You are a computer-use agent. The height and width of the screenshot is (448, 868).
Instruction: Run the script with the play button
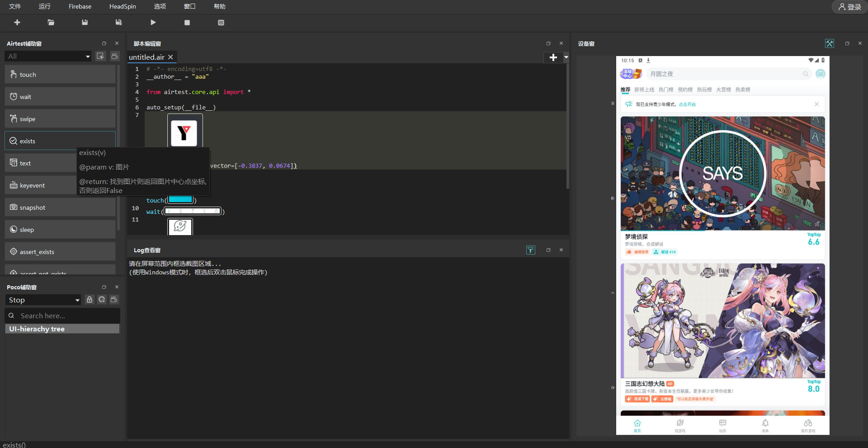(153, 23)
